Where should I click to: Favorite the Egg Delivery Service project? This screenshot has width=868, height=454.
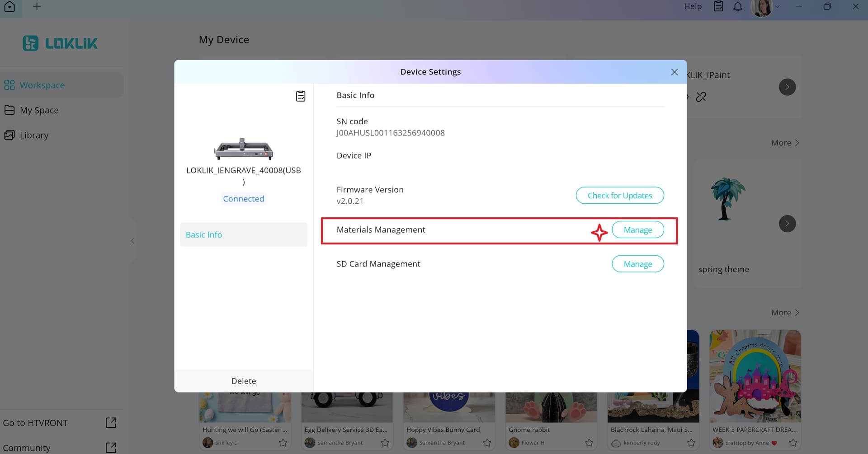coord(385,443)
